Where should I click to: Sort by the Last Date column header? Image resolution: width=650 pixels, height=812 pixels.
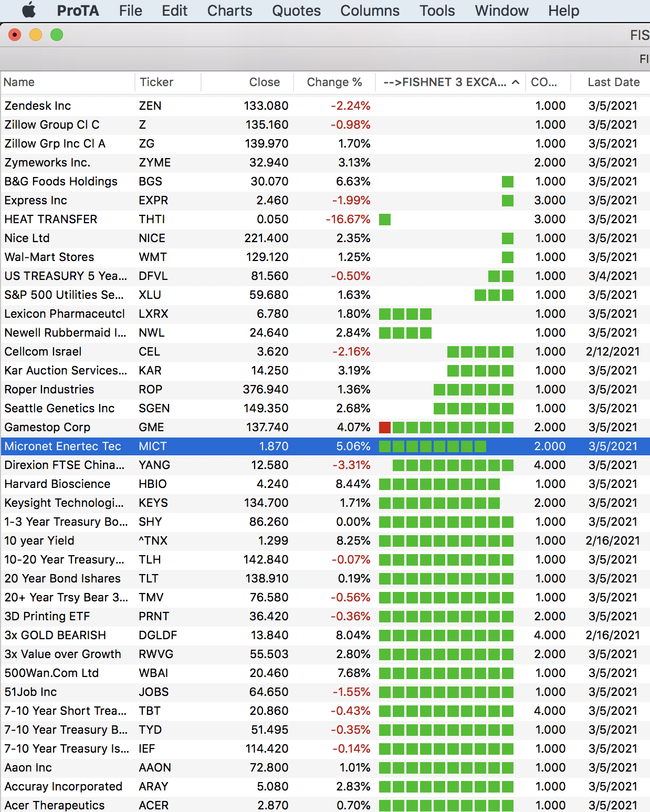[614, 82]
